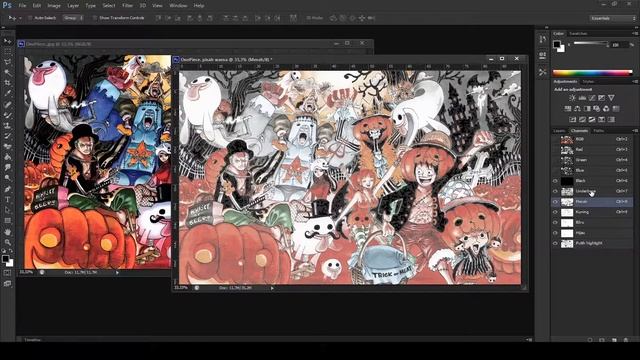Open the Filter menu
This screenshot has height=360, width=640.
127,6
